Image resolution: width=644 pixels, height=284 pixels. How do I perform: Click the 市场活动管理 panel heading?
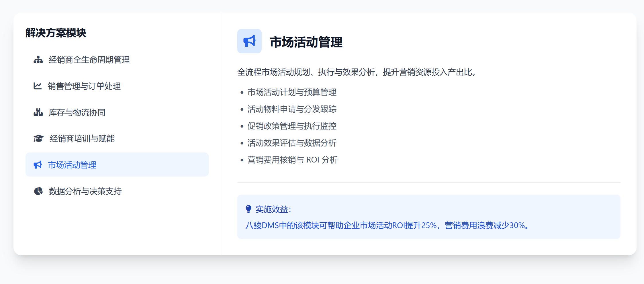(306, 42)
